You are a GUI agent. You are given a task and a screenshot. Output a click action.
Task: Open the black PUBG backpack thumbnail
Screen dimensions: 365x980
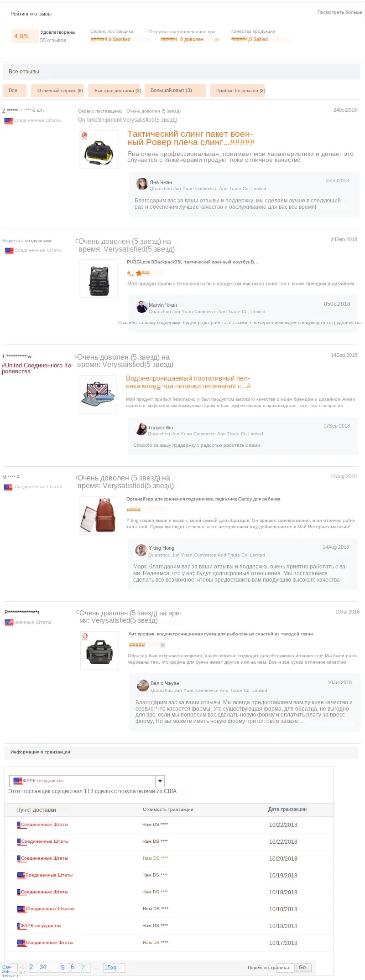(99, 279)
